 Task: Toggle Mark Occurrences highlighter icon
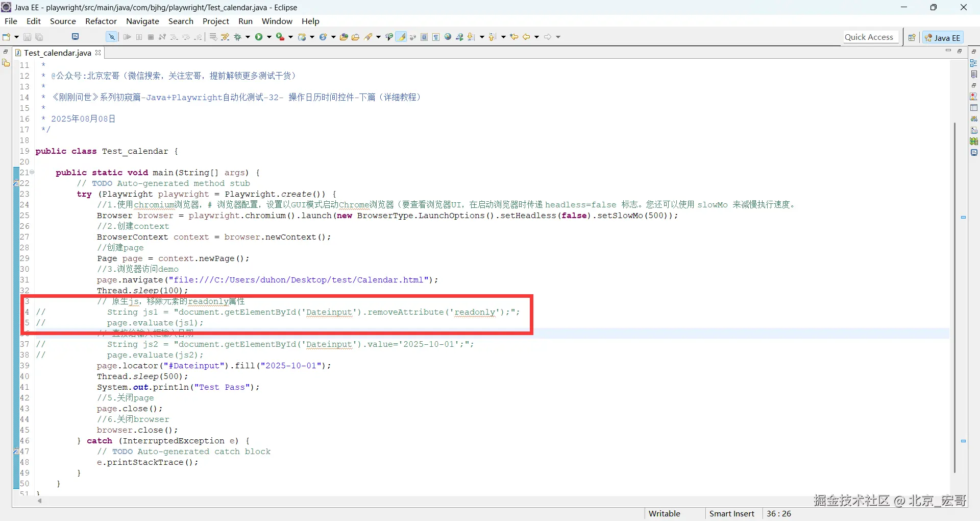click(x=402, y=37)
